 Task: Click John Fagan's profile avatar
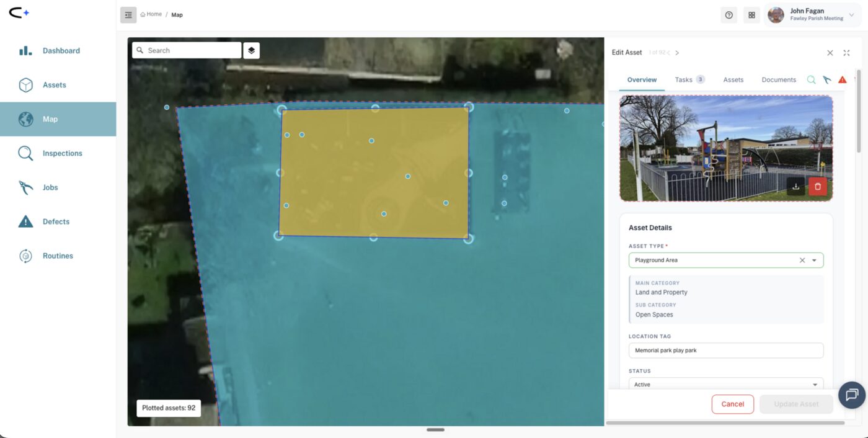coord(776,15)
